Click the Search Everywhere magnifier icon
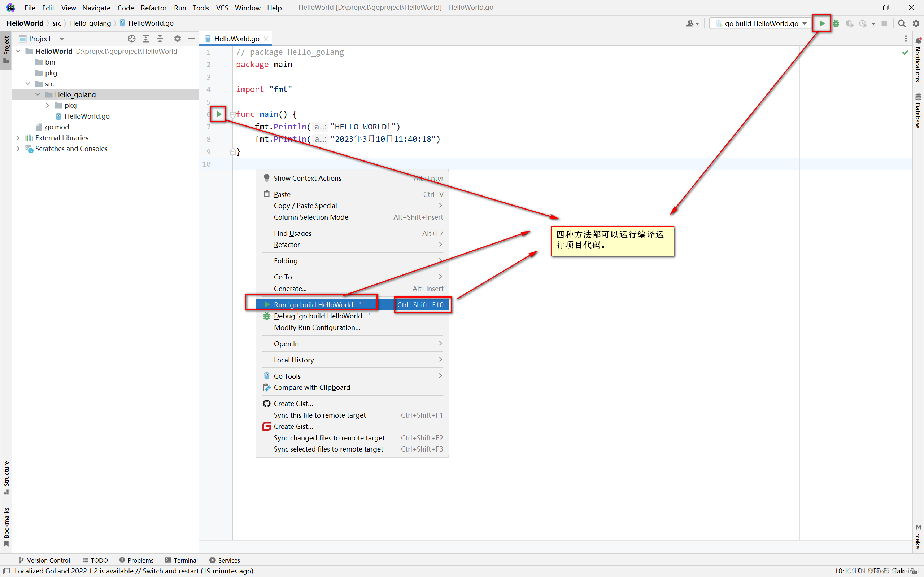 click(x=902, y=23)
